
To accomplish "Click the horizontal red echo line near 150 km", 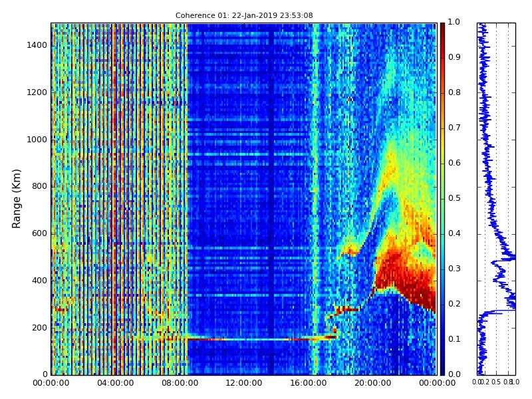I will (261, 338).
